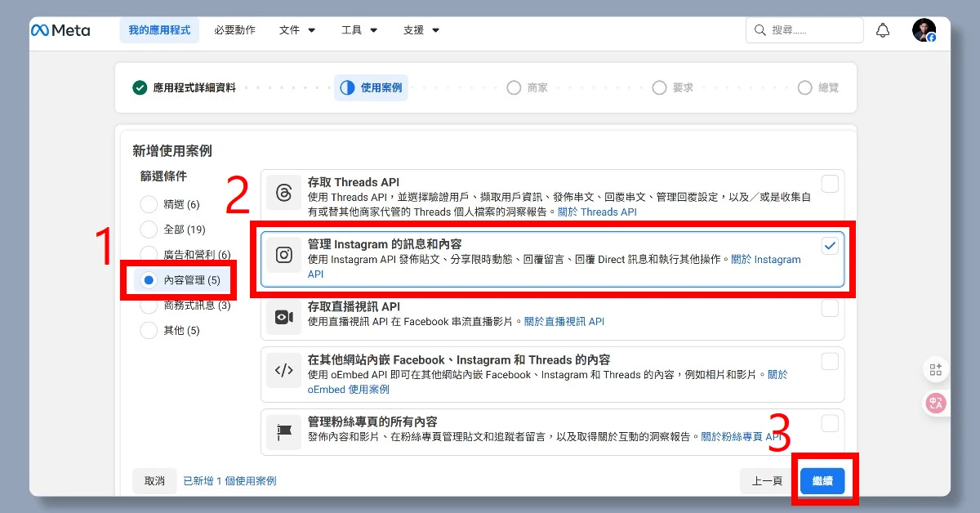The width and height of the screenshot is (980, 513).
Task: Click the empty circle icon beside 總覽
Action: pyautogui.click(x=804, y=87)
